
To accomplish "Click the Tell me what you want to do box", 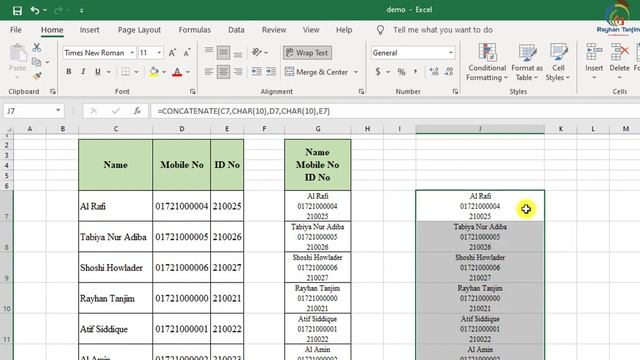I will click(x=442, y=30).
